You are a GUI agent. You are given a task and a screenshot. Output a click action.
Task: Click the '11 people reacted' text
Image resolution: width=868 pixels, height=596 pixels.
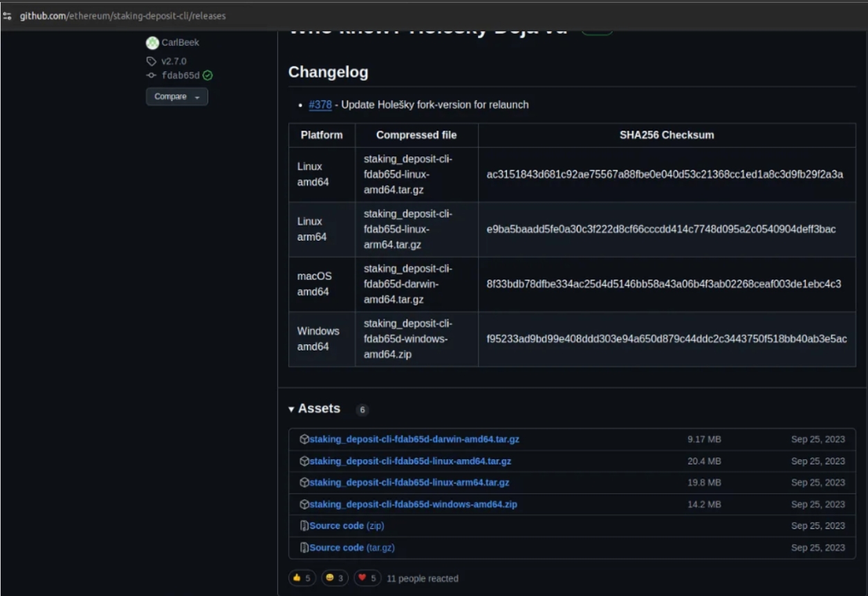(x=422, y=579)
